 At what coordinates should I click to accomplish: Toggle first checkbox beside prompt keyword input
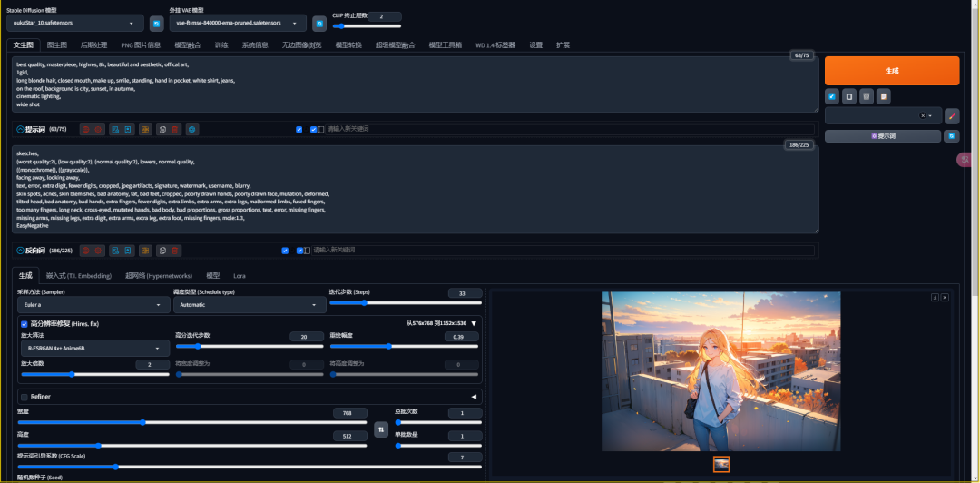click(x=299, y=130)
